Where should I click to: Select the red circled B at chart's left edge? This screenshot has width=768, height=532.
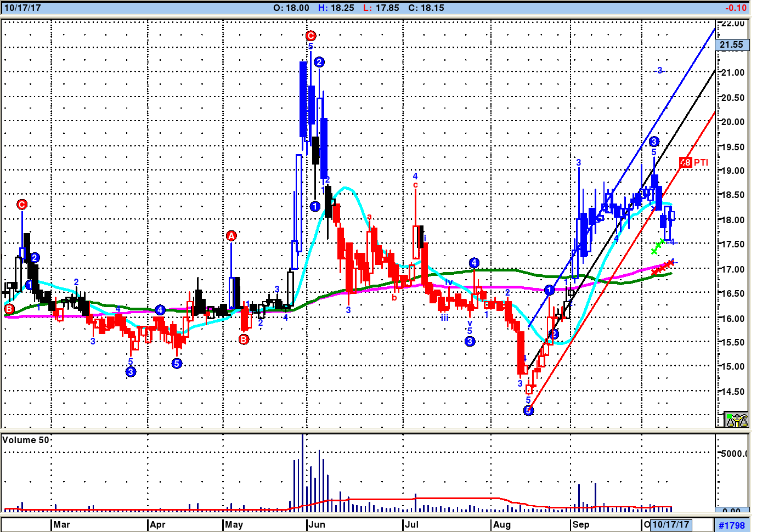click(9, 309)
